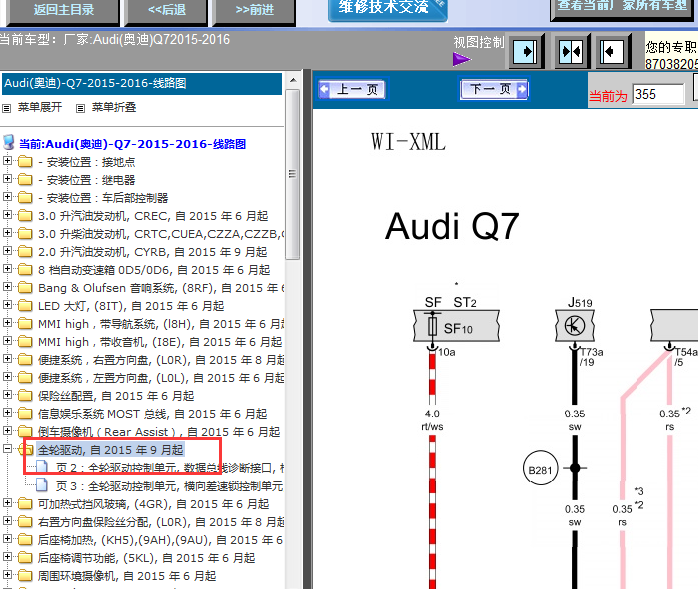Viewport: 698px width, 589px height.
Task: Click the Audi(奥迪)-Q7-2015-2016-线路图 panel header
Action: [142, 84]
